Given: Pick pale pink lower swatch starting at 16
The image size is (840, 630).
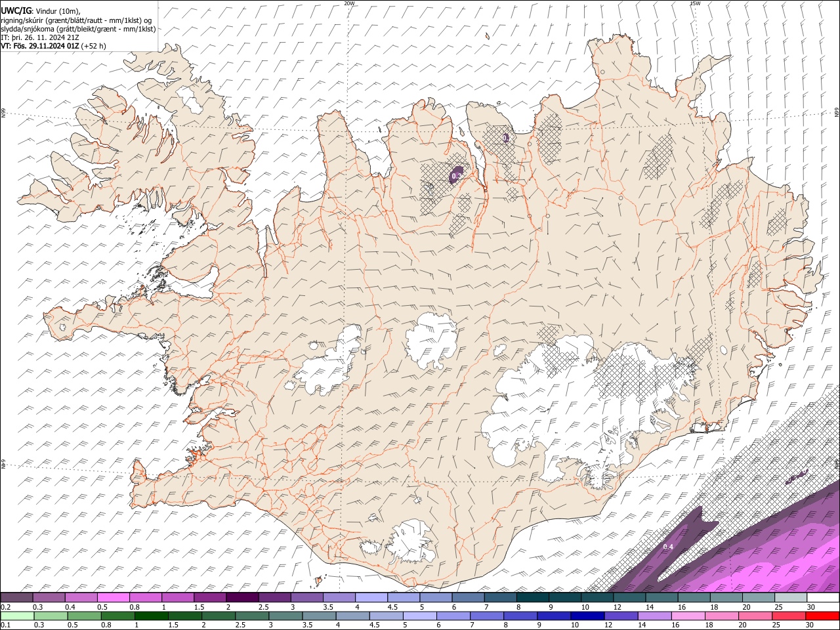Looking at the screenshot, I should coord(688,616).
